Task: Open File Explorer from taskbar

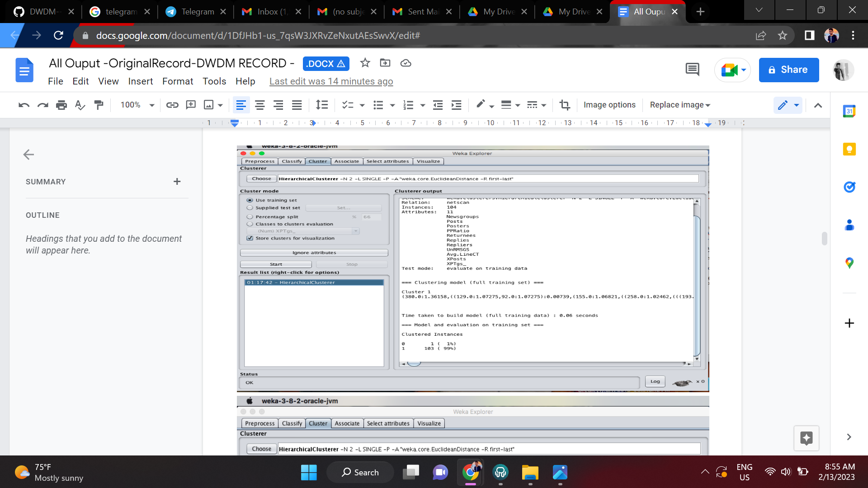Action: [x=530, y=473]
